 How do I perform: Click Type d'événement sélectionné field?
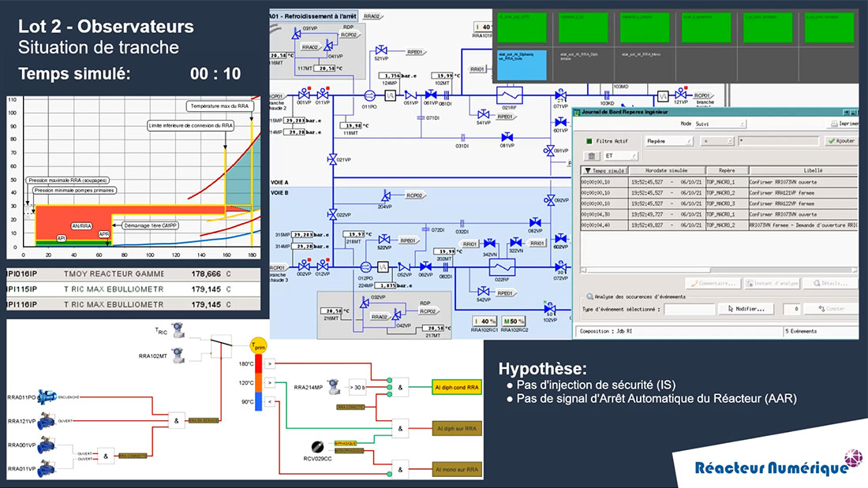pyautogui.click(x=689, y=309)
